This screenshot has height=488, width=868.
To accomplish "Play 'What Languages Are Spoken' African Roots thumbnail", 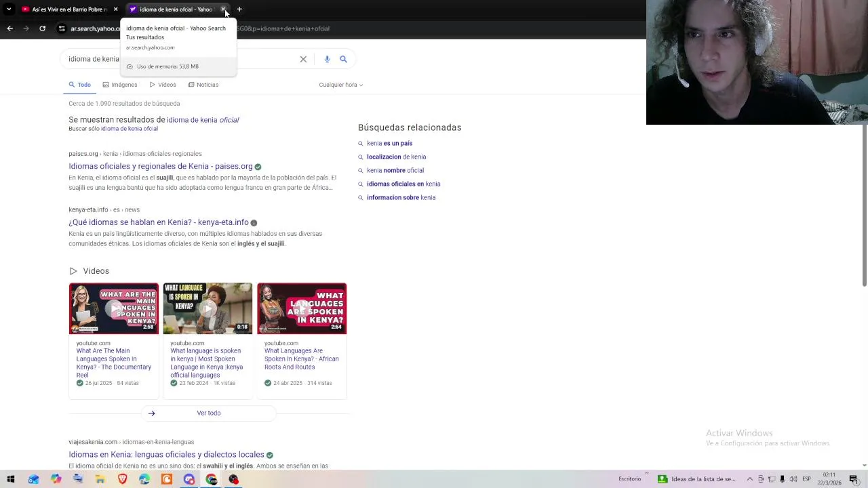I will pos(302,308).
